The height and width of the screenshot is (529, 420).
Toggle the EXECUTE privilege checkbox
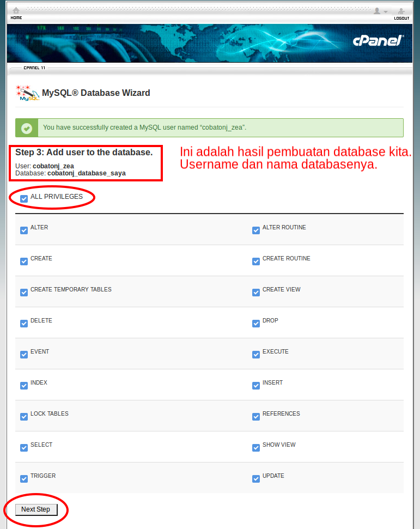(256, 355)
